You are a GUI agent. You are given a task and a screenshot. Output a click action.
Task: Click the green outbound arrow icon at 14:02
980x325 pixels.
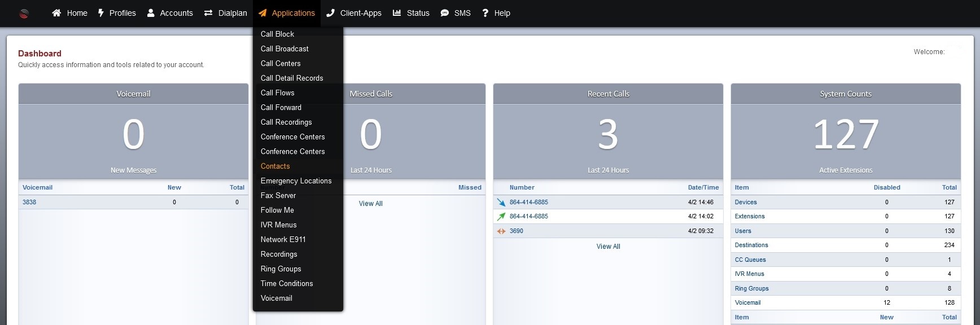coord(501,216)
